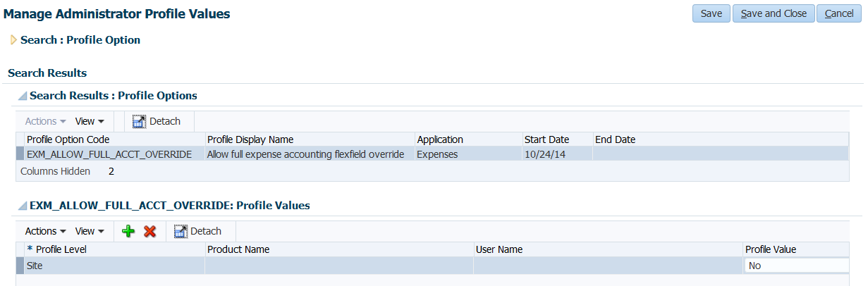This screenshot has width=868, height=286.
Task: Cancel the profile value changes
Action: click(839, 13)
